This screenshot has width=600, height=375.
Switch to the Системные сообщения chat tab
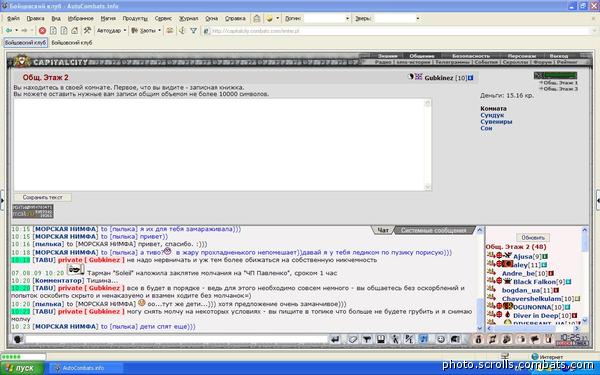pyautogui.click(x=434, y=230)
